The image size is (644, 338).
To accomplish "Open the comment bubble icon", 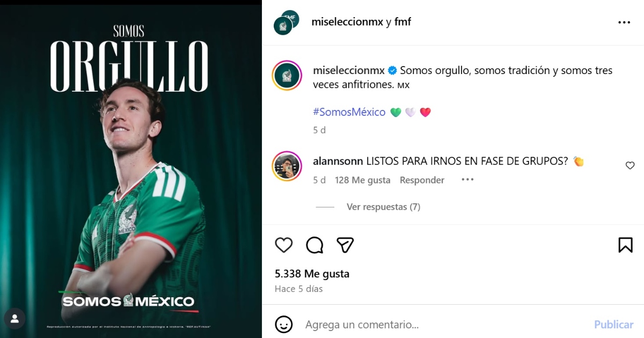I will (x=314, y=245).
